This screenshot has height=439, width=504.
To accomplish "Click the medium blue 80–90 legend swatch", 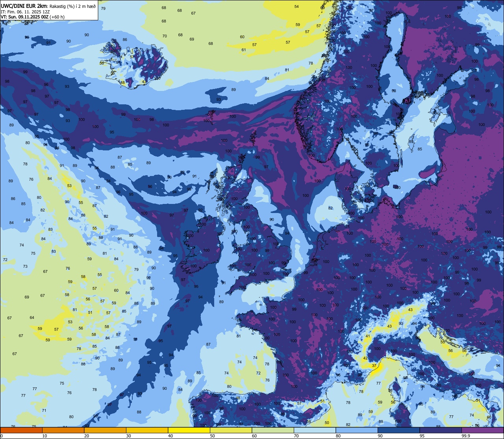I will [x=357, y=430].
